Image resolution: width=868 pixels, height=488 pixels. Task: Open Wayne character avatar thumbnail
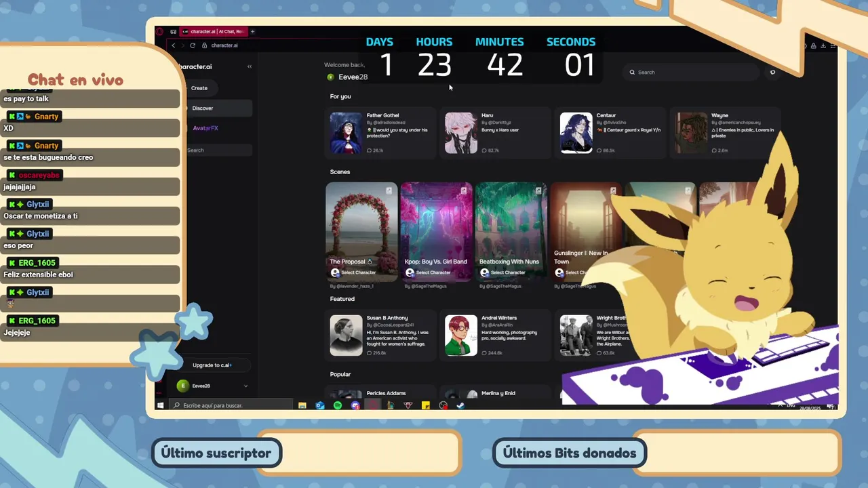point(691,133)
